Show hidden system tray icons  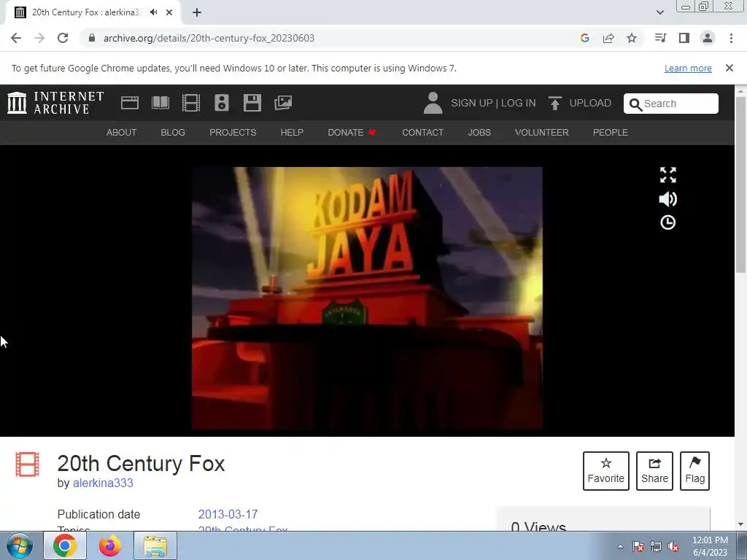click(620, 546)
